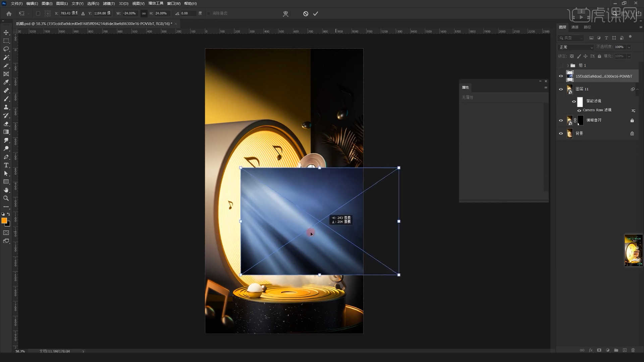Commit the transform with the checkmark

(x=316, y=14)
